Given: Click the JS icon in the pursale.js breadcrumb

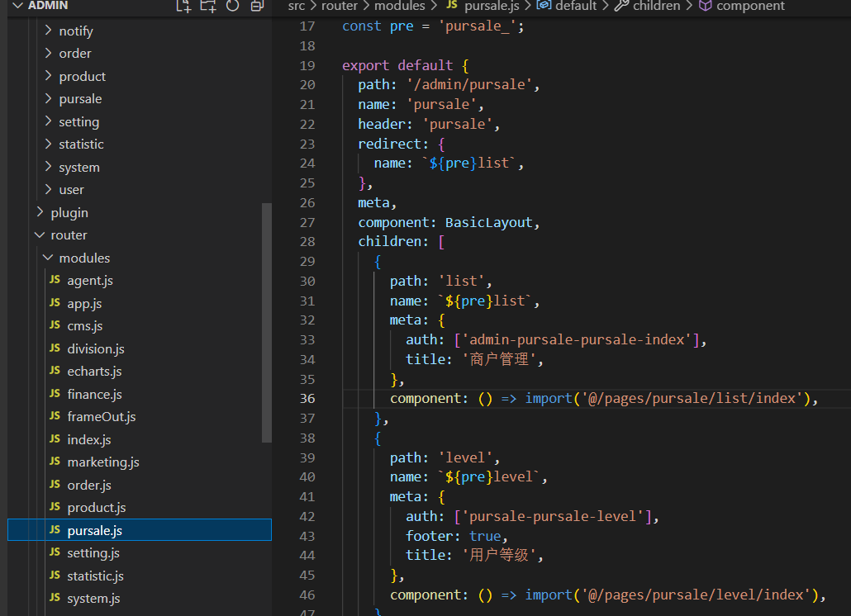Looking at the screenshot, I should 452,6.
